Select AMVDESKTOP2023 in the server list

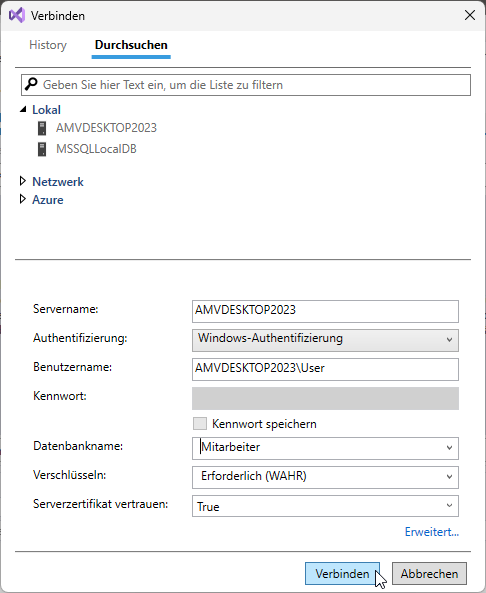coord(106,128)
